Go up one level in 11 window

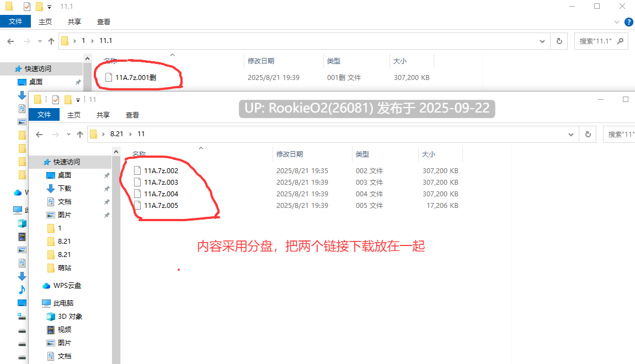tap(80, 135)
